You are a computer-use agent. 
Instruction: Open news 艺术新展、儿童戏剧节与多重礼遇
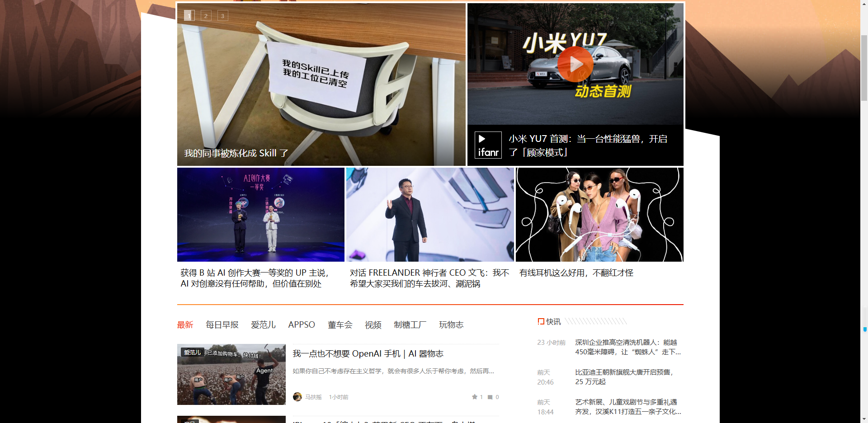(x=628, y=407)
